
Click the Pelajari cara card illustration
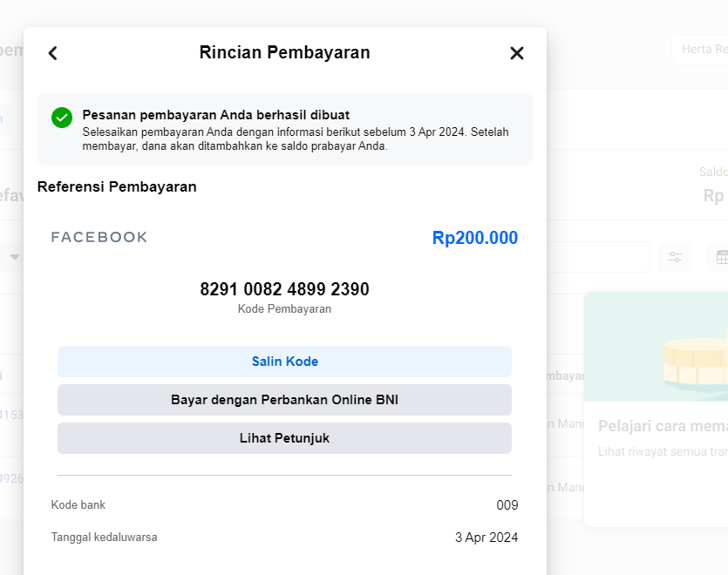[x=656, y=347]
